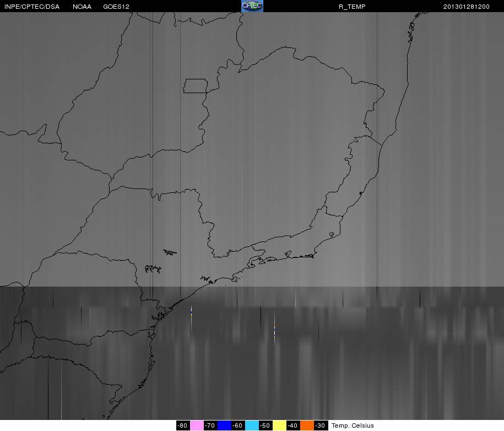Click the pink color swatch in legend
504x431 pixels.
[197, 425]
